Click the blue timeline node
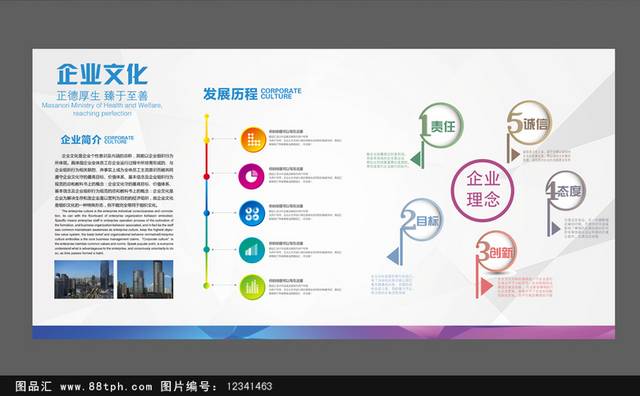Image resolution: width=640 pixels, height=396 pixels. (207, 213)
